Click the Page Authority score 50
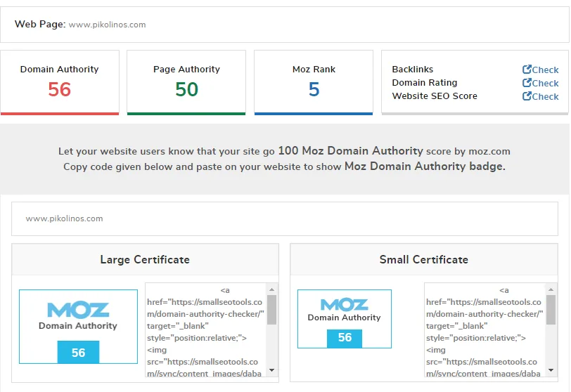 186,89
